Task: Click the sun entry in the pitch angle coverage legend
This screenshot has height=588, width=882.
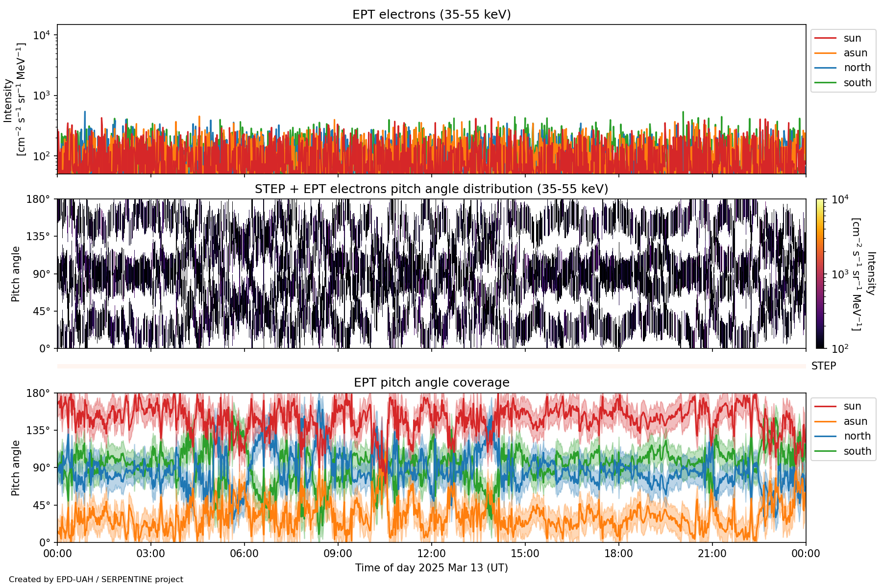Action: tap(852, 406)
